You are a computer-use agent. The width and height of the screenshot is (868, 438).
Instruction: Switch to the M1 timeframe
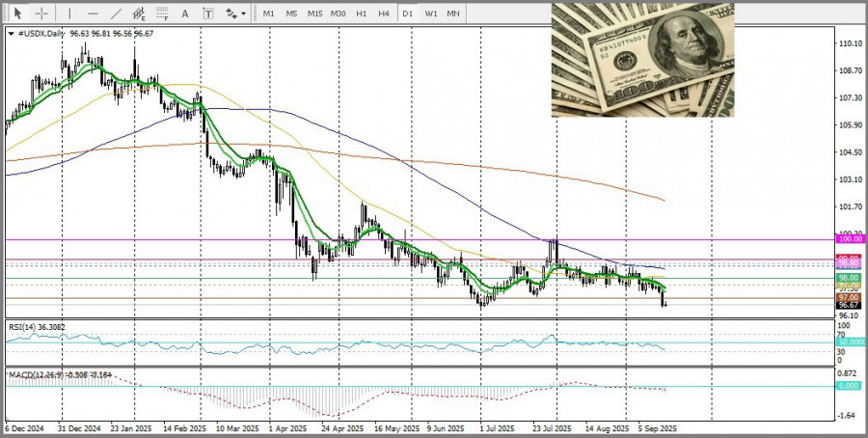coord(268,14)
